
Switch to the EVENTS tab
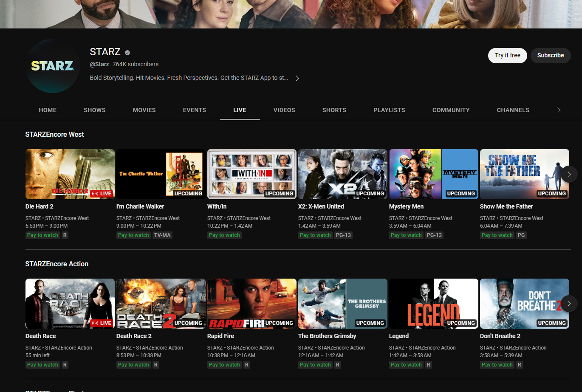195,110
